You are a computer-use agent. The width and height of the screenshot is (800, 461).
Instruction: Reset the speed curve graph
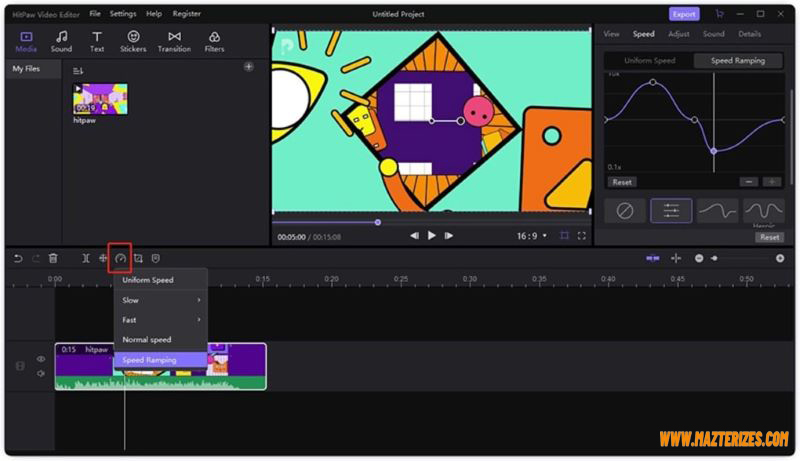click(622, 182)
